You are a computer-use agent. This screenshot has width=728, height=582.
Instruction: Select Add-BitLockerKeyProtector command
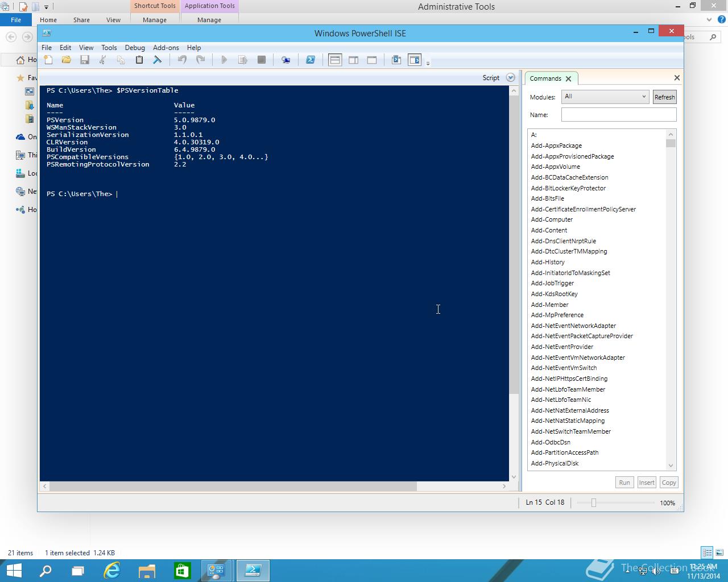568,188
